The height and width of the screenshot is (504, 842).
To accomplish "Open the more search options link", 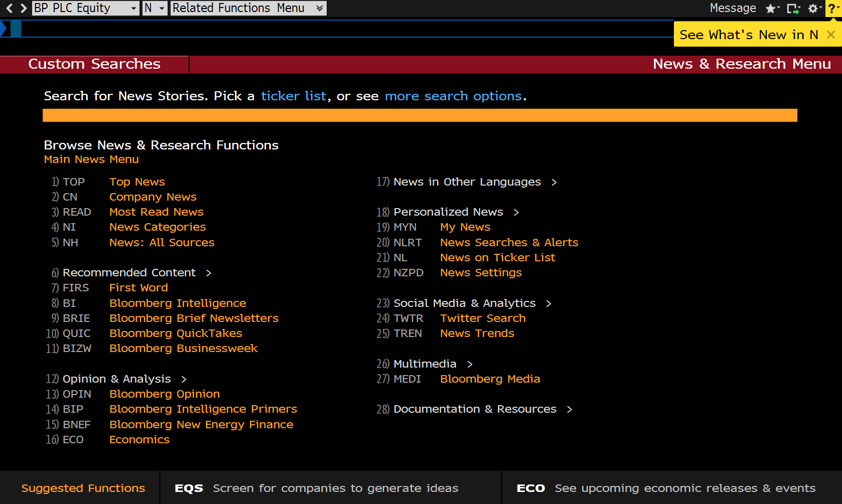I will pyautogui.click(x=453, y=96).
